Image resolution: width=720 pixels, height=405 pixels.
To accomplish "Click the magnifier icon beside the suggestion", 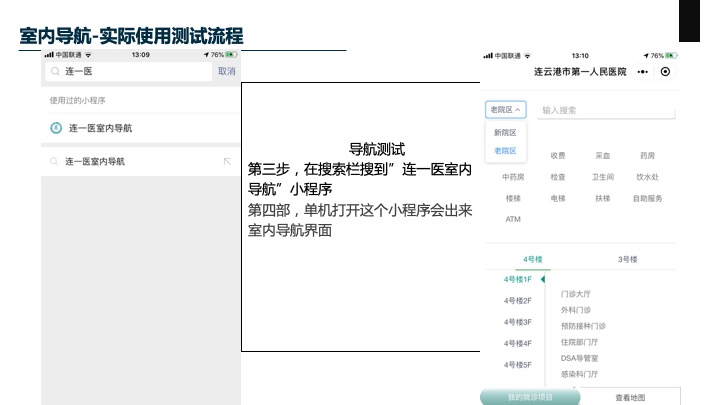I will coord(54,161).
